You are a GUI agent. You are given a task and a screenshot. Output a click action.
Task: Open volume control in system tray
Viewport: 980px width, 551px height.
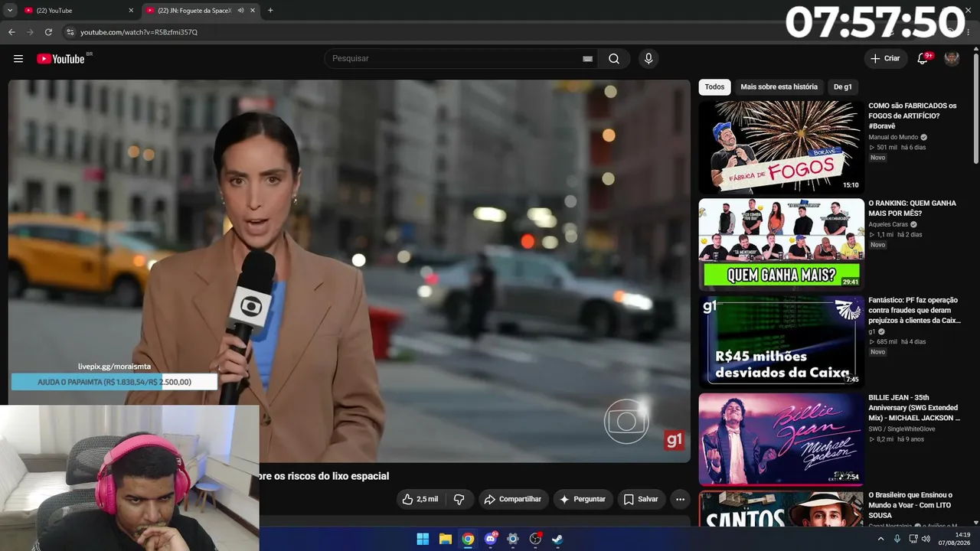926,539
